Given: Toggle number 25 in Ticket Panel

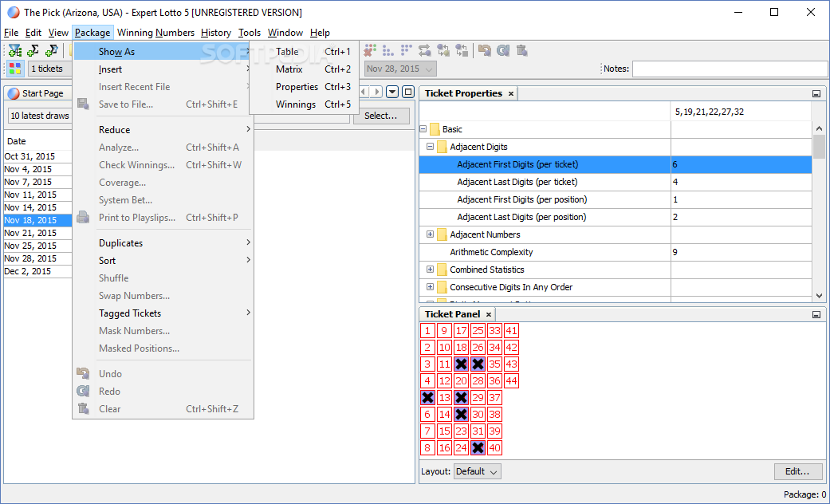Looking at the screenshot, I should (478, 331).
